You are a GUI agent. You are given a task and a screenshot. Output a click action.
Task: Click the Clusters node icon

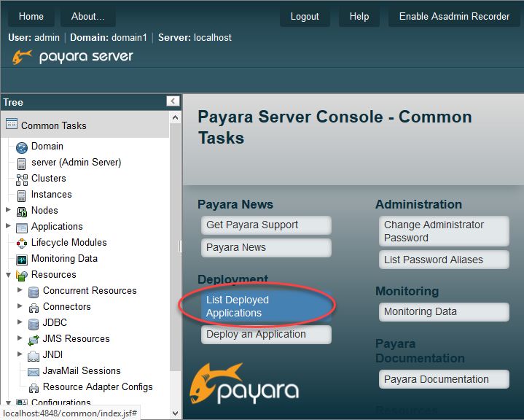[22, 180]
